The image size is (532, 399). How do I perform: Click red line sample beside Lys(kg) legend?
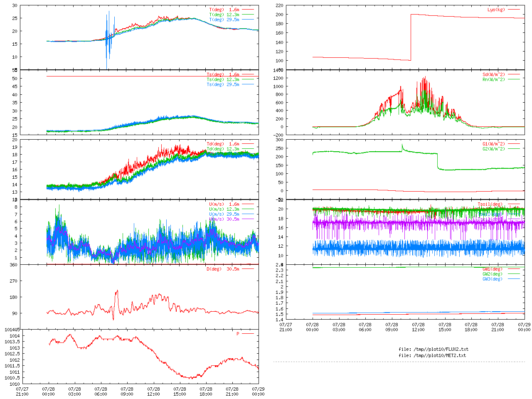[513, 10]
